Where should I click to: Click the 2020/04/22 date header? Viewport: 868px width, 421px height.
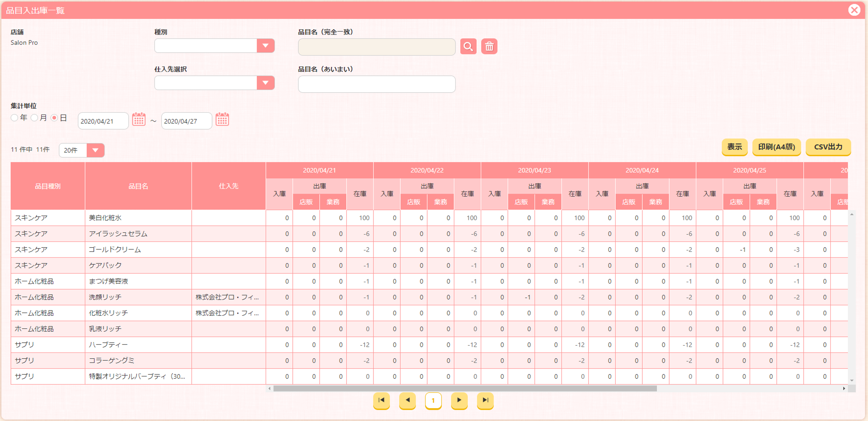[x=427, y=170]
